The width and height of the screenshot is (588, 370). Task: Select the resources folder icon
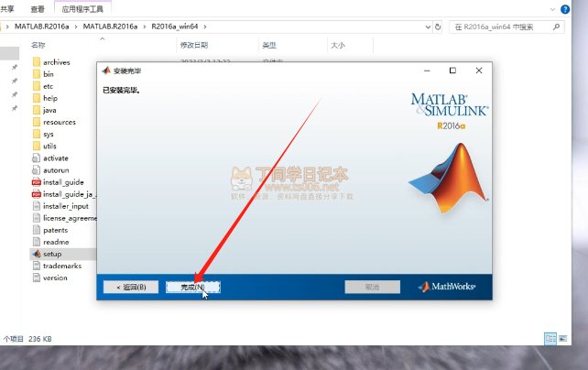[x=37, y=122]
